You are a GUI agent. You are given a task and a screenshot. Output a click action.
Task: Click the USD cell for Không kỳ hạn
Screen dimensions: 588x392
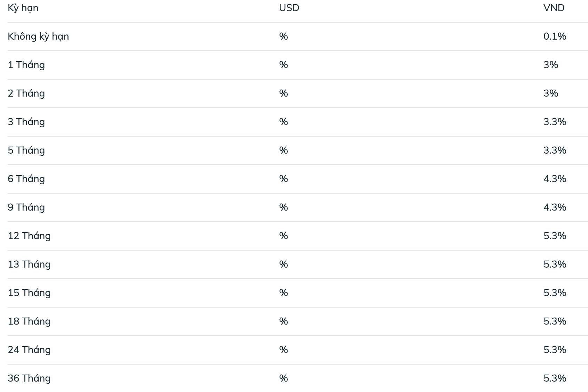(283, 36)
